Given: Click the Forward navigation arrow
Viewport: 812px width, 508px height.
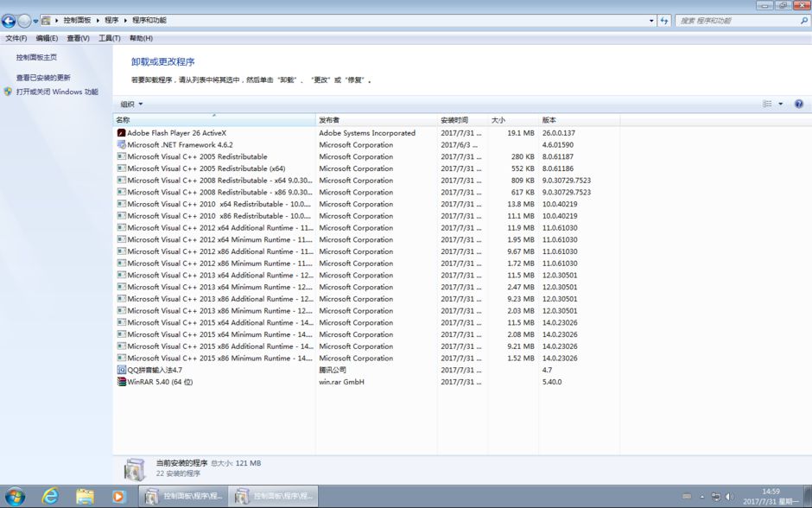Looking at the screenshot, I should pos(24,21).
